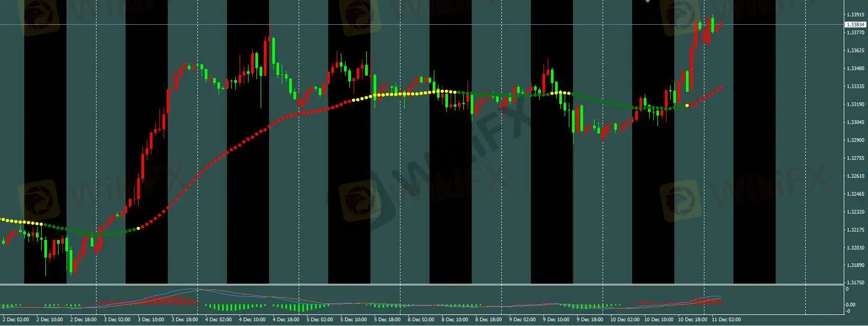Click the 2 Dec 02:00 time label
The image size is (868, 326).
tap(16, 320)
